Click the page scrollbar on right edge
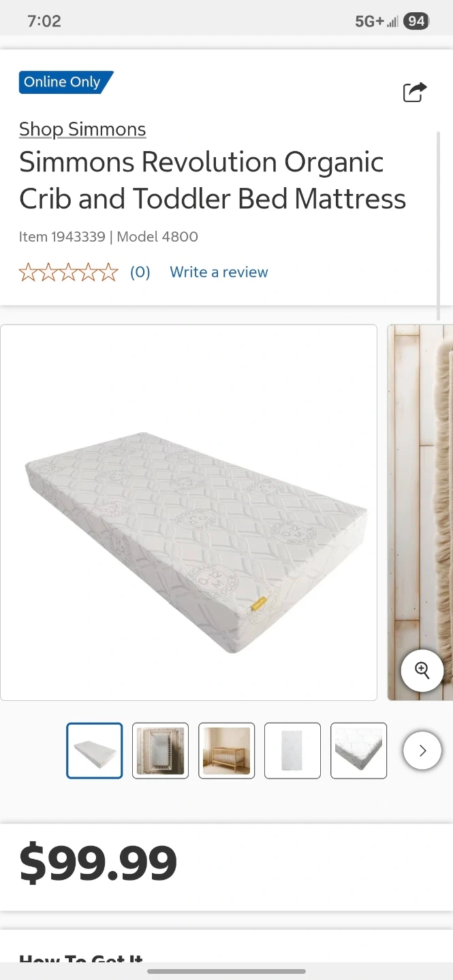 (438, 225)
